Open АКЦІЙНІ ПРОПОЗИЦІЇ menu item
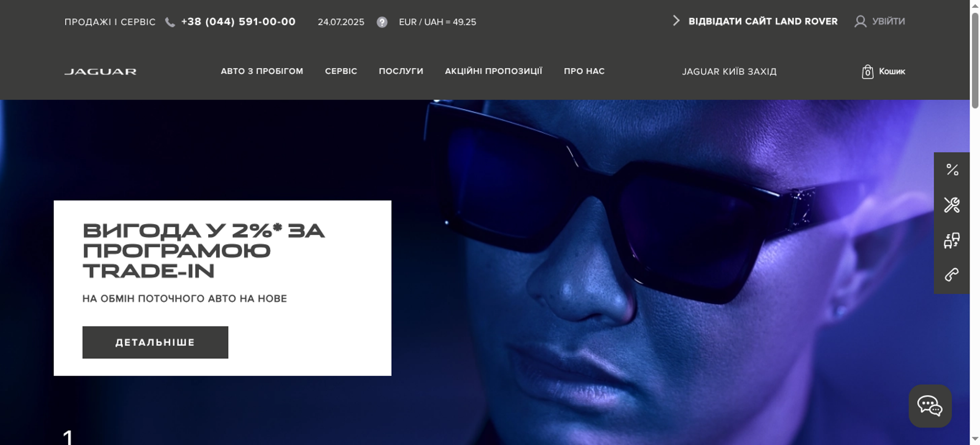This screenshot has width=980, height=445. [x=493, y=71]
